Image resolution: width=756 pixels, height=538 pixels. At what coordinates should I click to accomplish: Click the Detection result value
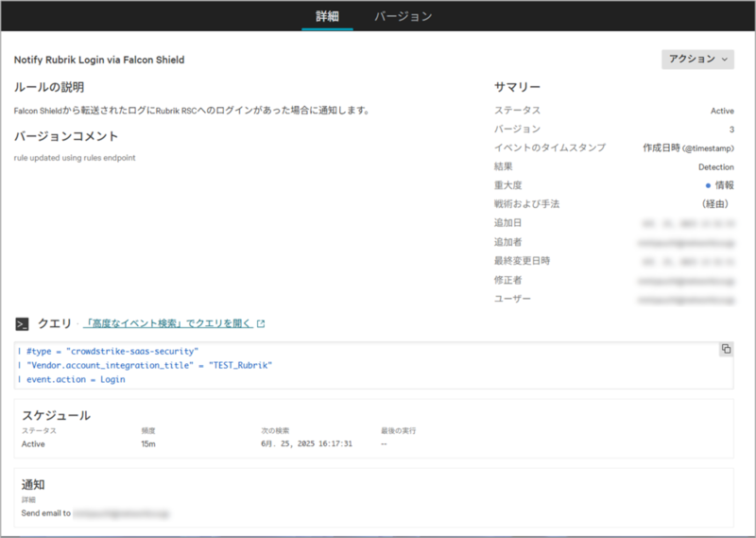point(716,167)
